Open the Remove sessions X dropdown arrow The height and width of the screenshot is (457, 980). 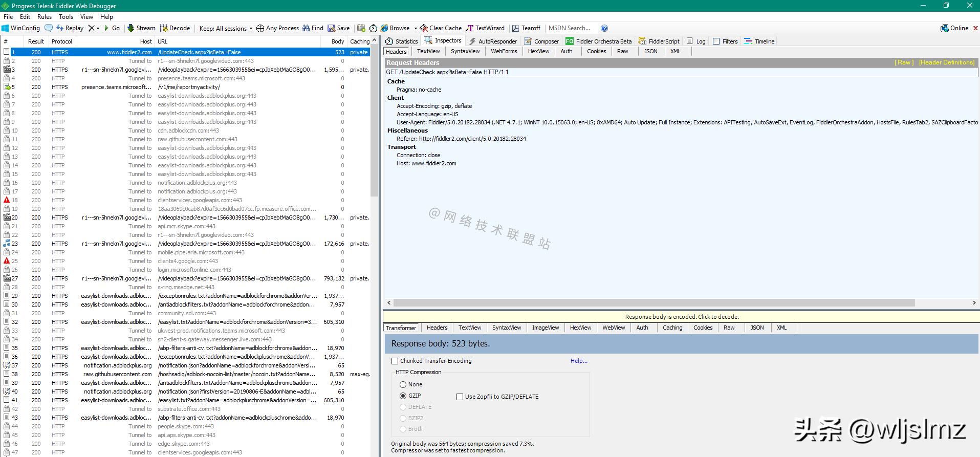pyautogui.click(x=98, y=29)
